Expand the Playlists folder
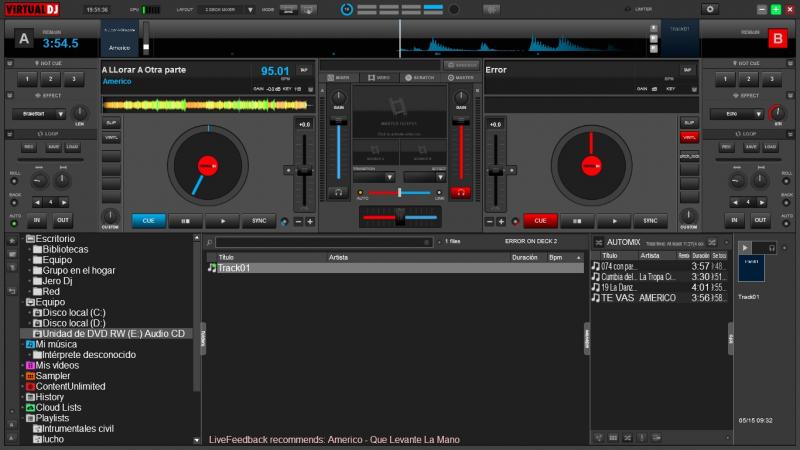Image resolution: width=800 pixels, height=450 pixels. 23,418
